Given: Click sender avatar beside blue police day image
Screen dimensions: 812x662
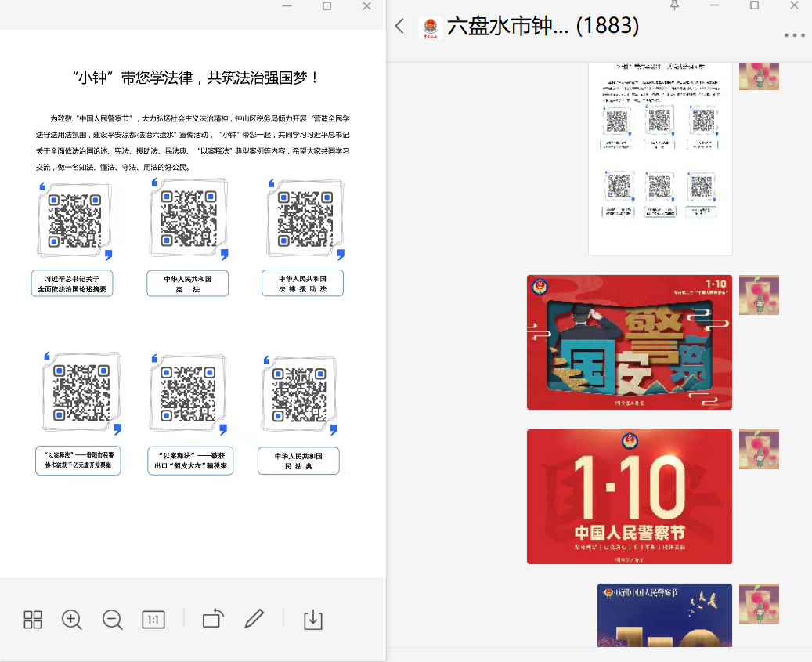Looking at the screenshot, I should click(759, 603).
